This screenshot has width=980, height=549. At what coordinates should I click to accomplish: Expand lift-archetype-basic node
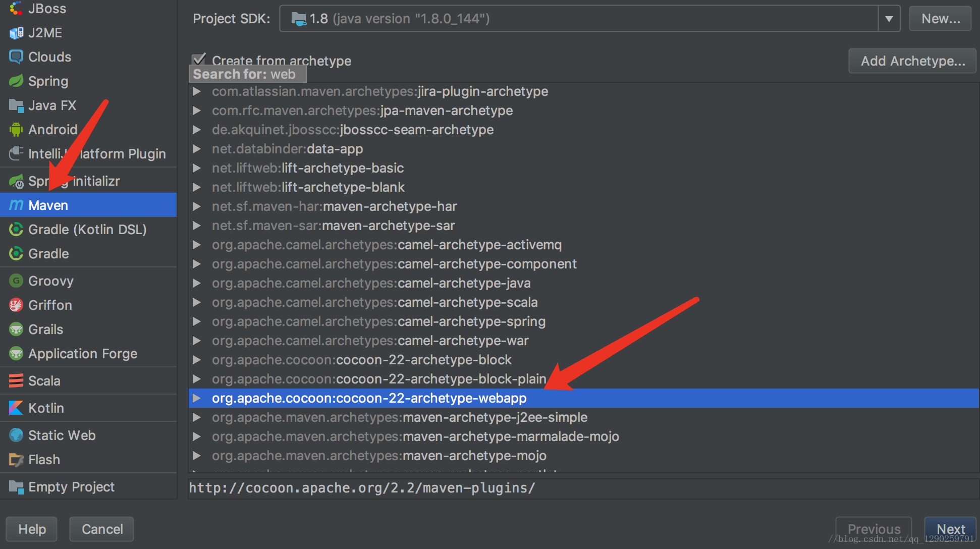point(197,168)
